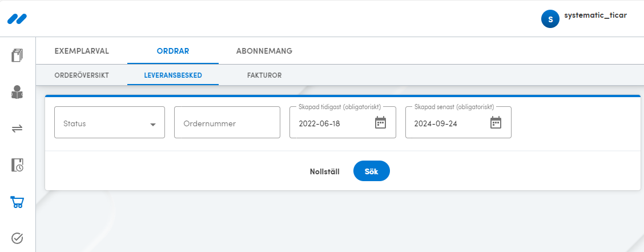
Task: Open the book with clock sidebar icon
Action: click(x=17, y=165)
